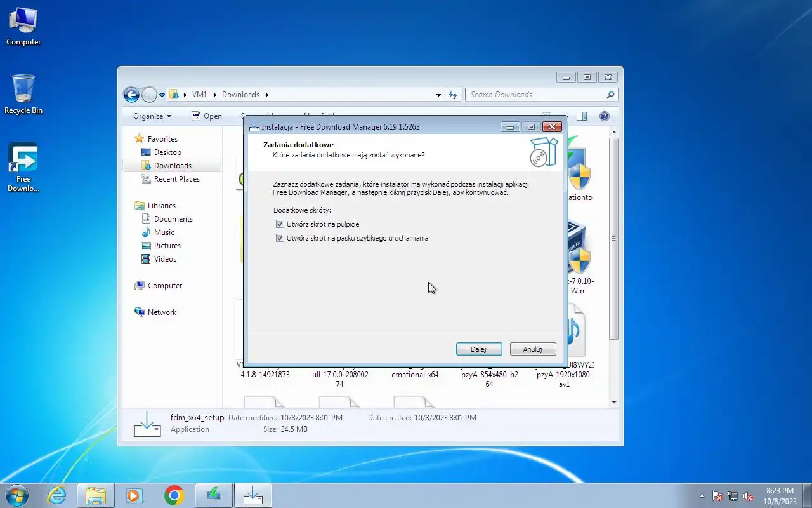Show hidden tray icons arrow

702,497
